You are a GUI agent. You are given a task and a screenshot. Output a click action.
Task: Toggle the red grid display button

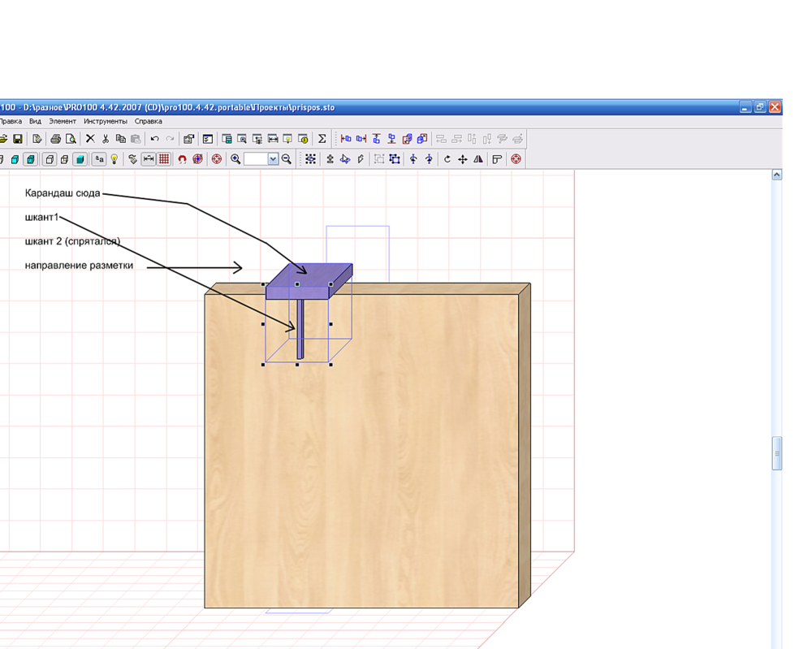coord(164,159)
